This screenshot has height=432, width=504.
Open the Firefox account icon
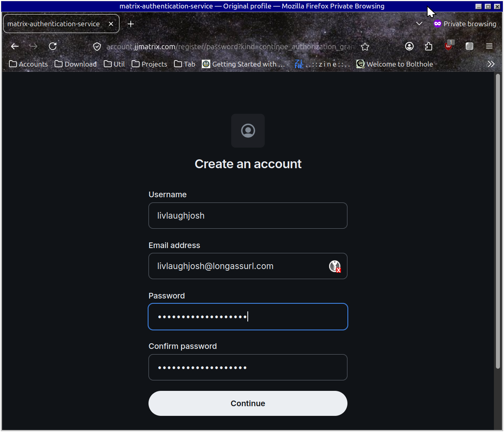coord(409,46)
